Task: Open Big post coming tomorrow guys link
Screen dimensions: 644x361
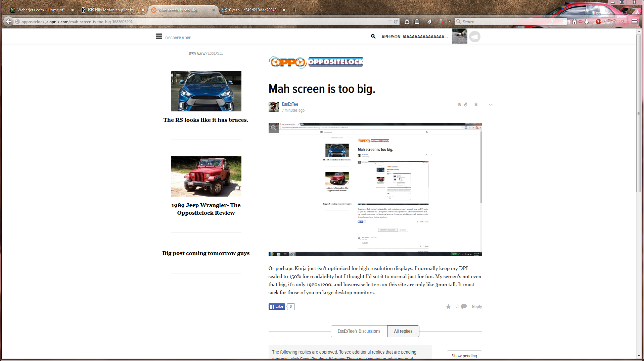Action: [206, 253]
